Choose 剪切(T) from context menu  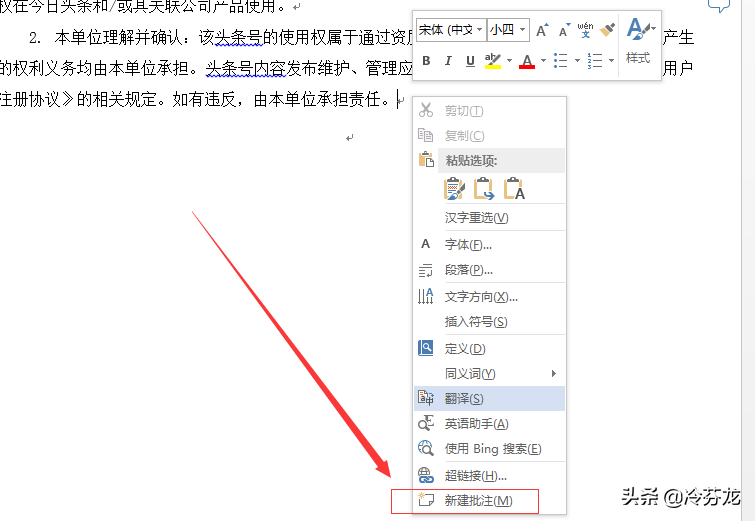[x=490, y=111]
